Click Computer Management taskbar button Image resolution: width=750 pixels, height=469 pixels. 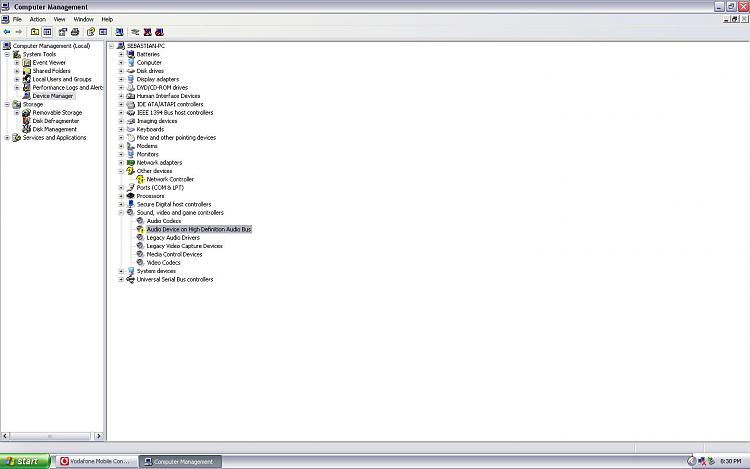pyautogui.click(x=180, y=461)
